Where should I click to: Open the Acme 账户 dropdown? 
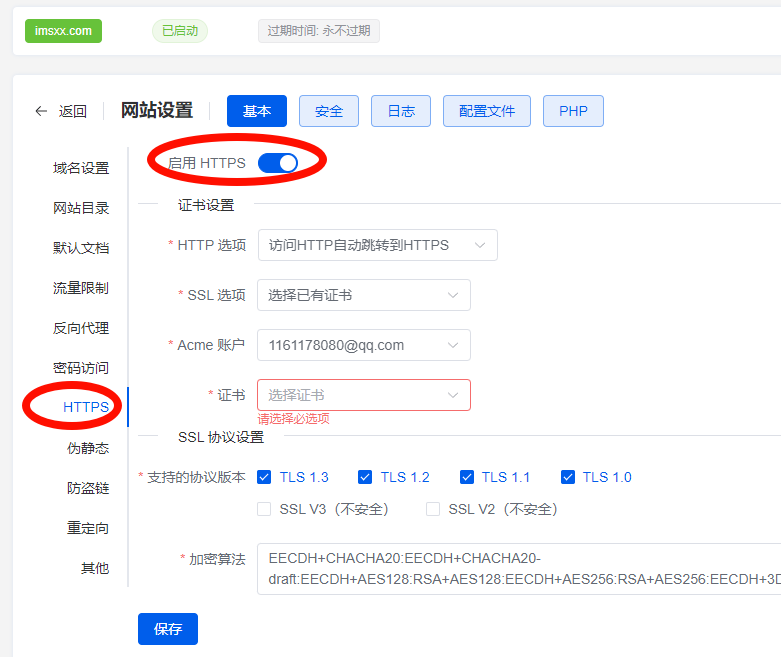point(364,345)
